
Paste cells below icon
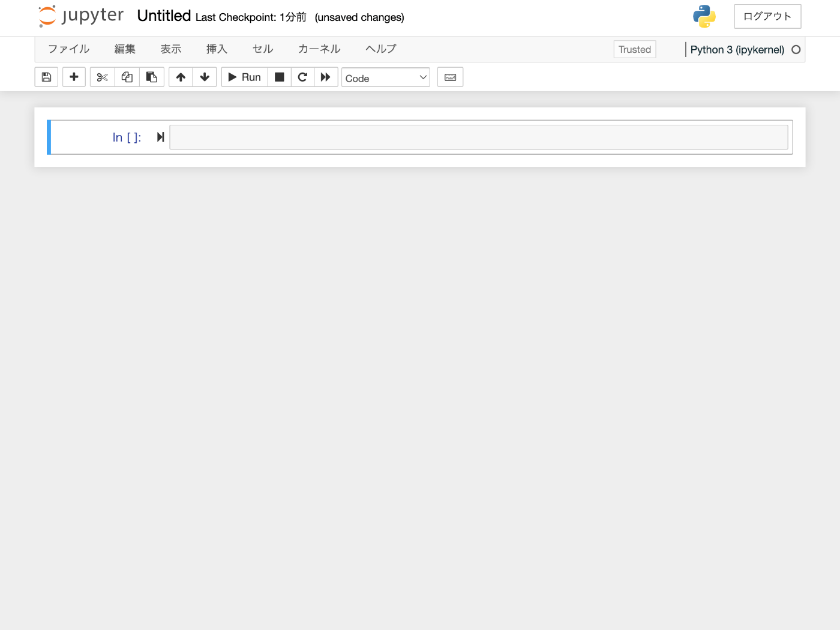152,77
